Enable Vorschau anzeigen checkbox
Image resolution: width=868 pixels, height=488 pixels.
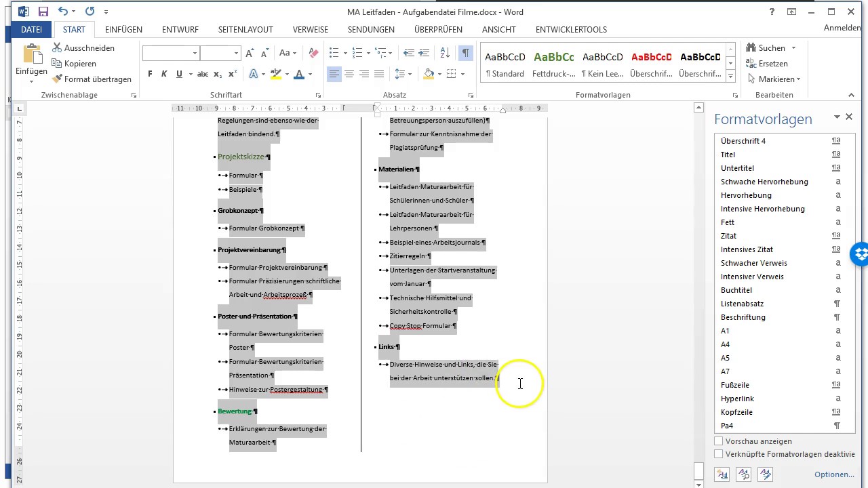[x=719, y=441]
